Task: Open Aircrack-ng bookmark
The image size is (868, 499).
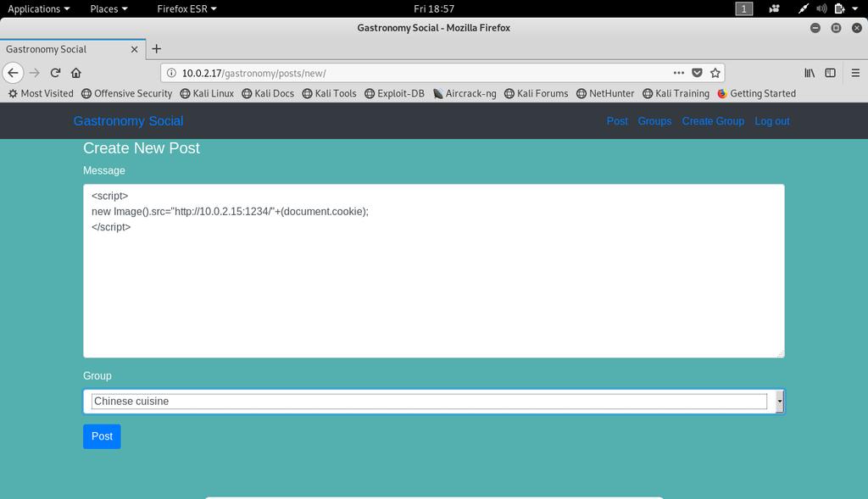Action: [465, 93]
